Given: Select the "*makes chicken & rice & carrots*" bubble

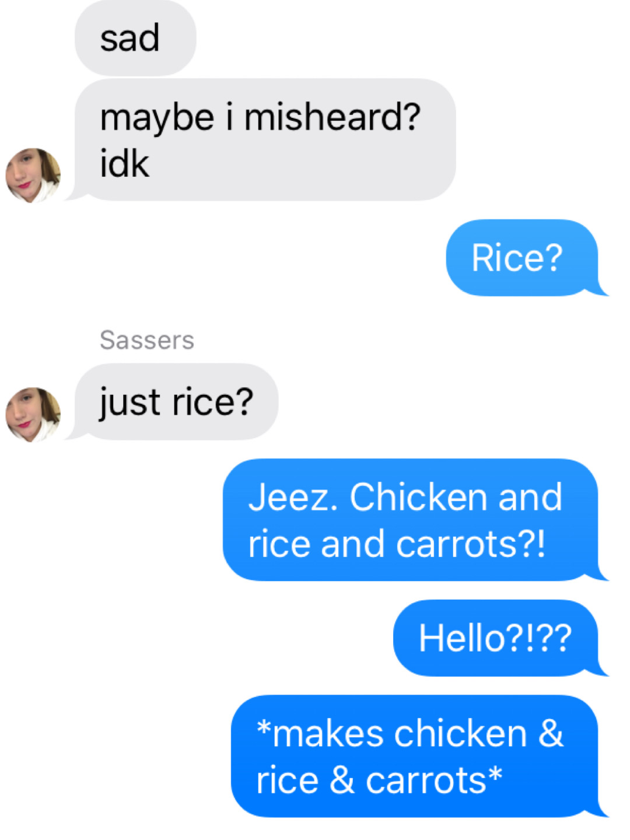Looking at the screenshot, I should [x=414, y=756].
